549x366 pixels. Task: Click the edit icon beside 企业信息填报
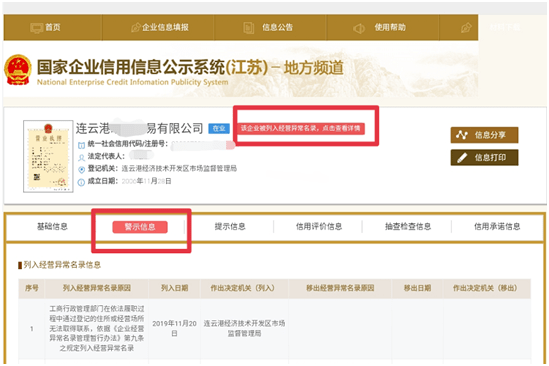[135, 27]
